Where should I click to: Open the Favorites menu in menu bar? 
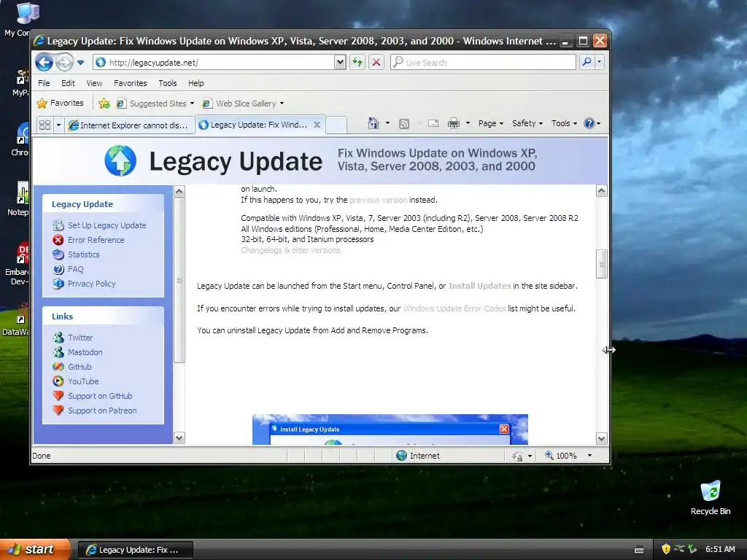point(130,83)
